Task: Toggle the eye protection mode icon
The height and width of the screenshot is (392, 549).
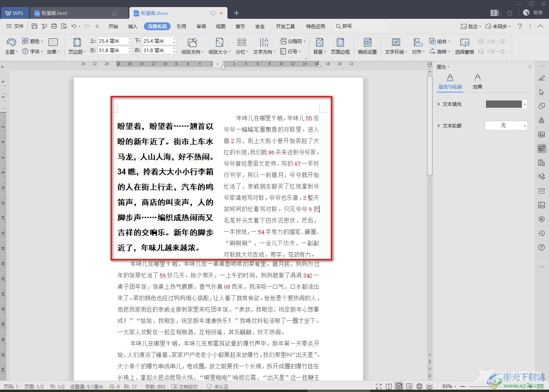Action: click(429, 387)
